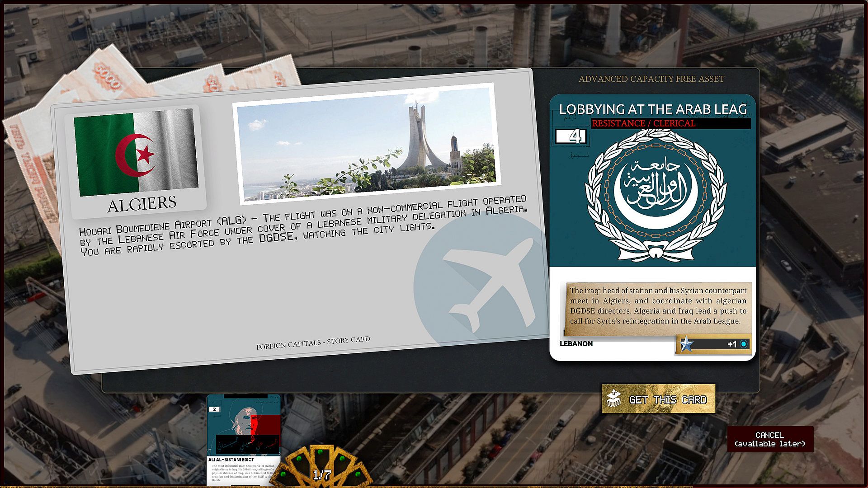Click the Algiers monument photograph
Image resolution: width=868 pixels, height=488 pixels.
[365, 144]
